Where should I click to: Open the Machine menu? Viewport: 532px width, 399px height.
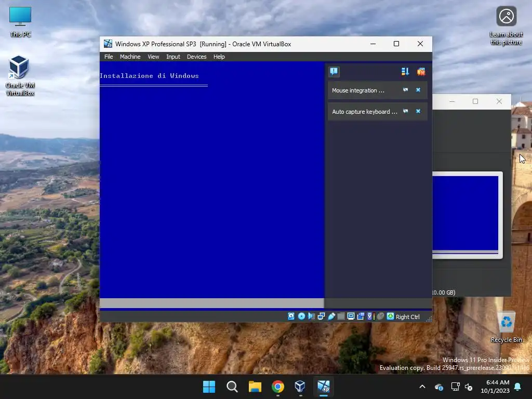(130, 57)
